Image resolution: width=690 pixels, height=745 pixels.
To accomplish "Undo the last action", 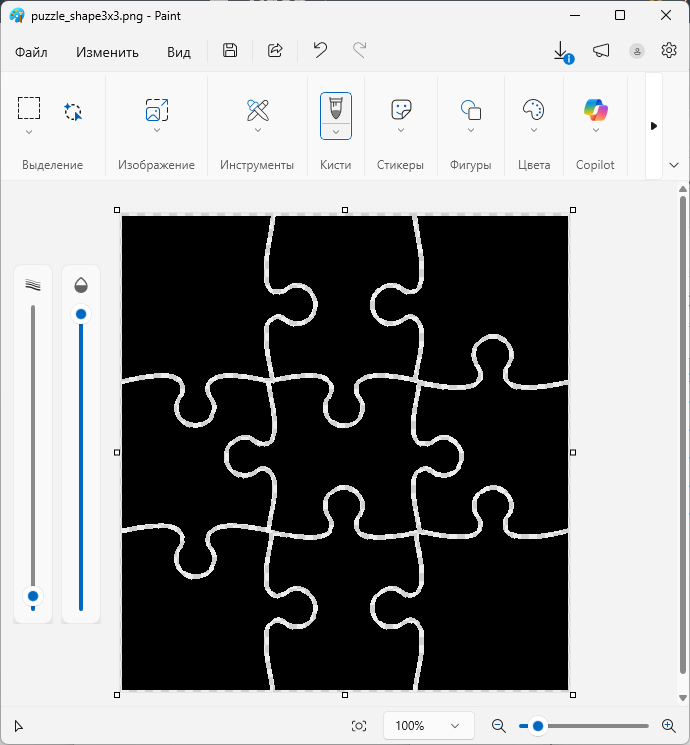I will pyautogui.click(x=320, y=51).
